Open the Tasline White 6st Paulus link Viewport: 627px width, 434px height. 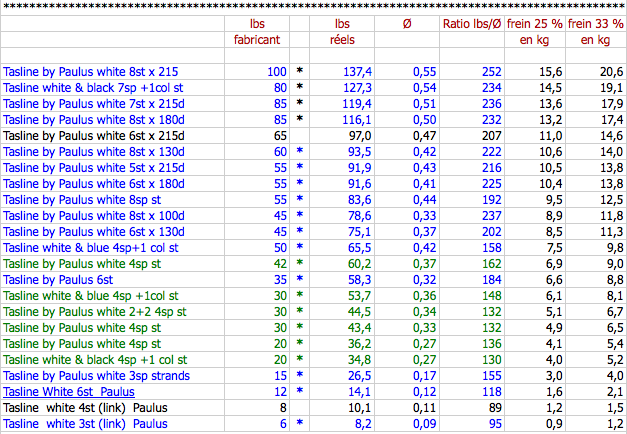pyautogui.click(x=69, y=392)
